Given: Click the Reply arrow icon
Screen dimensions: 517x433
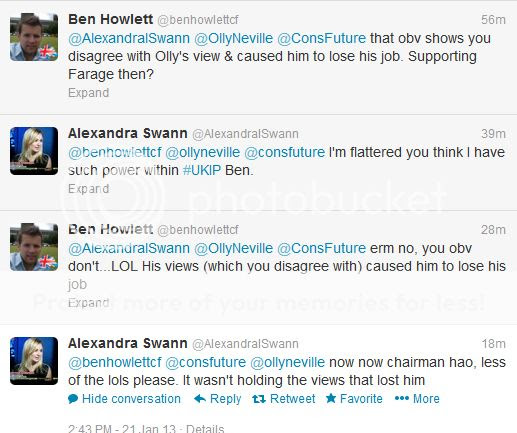Looking at the screenshot, I should click(200, 399).
